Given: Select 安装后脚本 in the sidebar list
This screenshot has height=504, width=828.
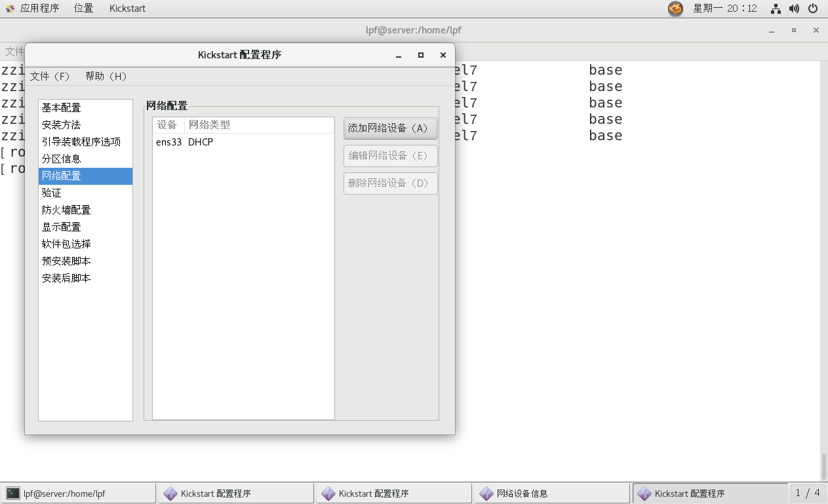Looking at the screenshot, I should (x=85, y=278).
